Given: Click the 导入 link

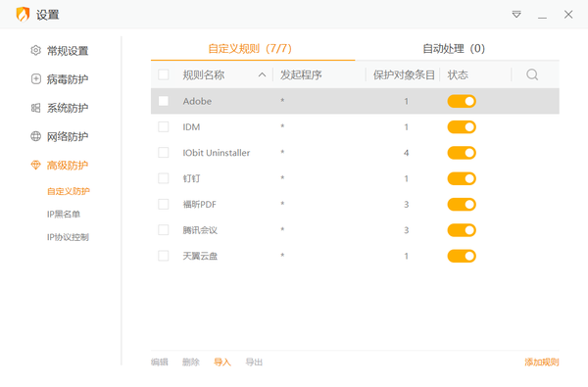Looking at the screenshot, I should pos(222,362).
